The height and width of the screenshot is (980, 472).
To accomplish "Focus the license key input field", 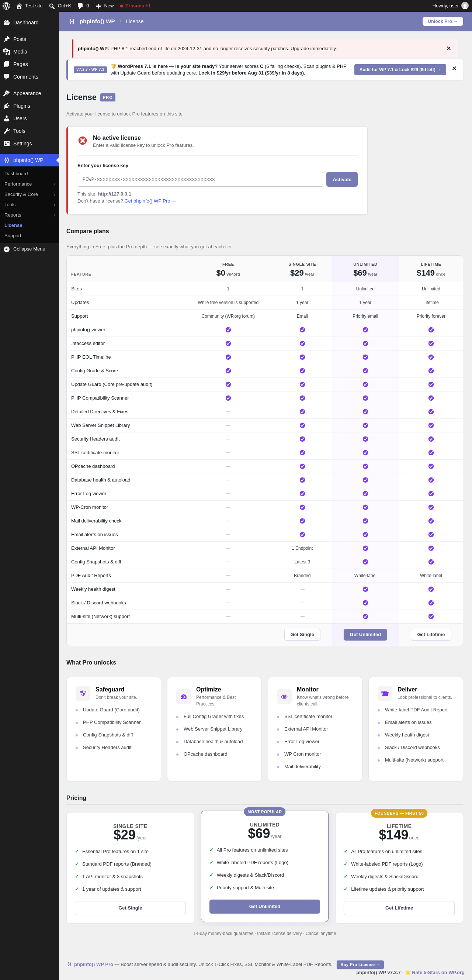I will (201, 179).
